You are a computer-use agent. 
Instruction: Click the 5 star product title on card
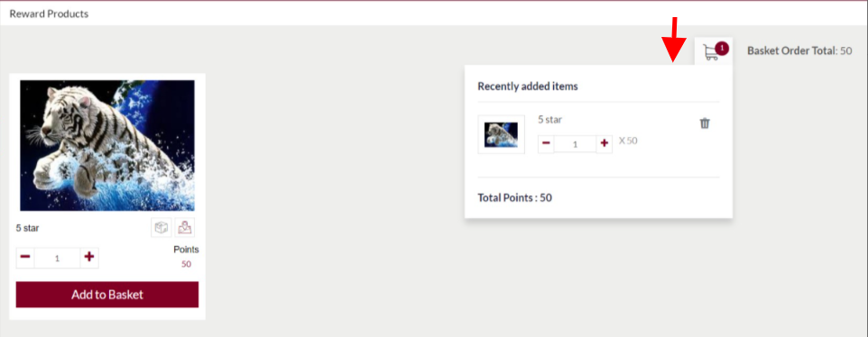pyautogui.click(x=28, y=228)
